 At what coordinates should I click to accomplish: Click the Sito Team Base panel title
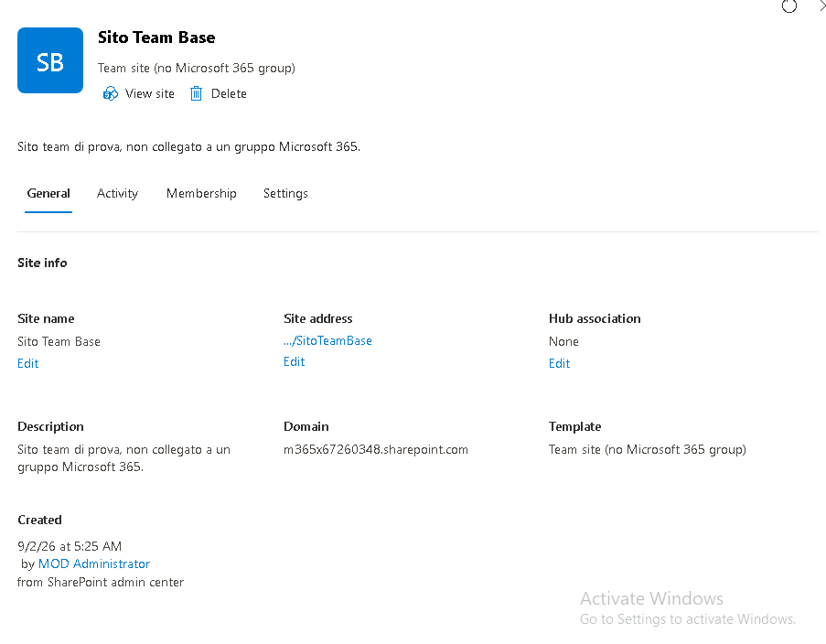pos(156,38)
